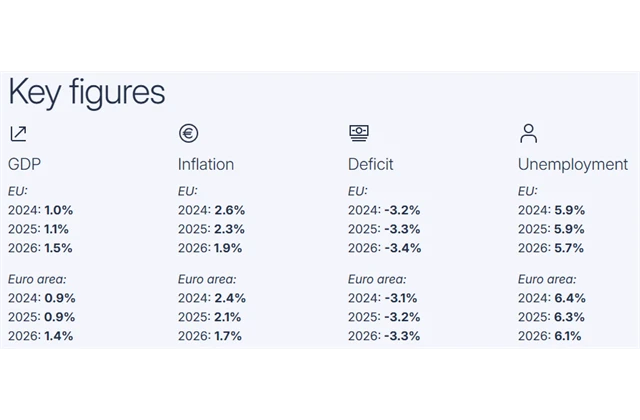Select Euro area 2025 GDP 0.9%
The width and height of the screenshot is (640, 420).
60,317
